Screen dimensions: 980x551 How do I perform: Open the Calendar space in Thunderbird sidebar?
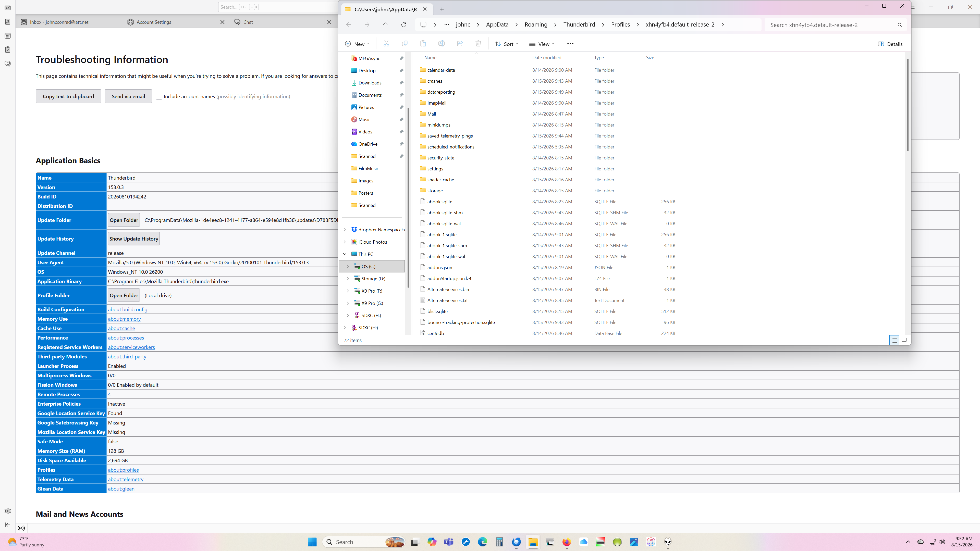click(x=8, y=36)
